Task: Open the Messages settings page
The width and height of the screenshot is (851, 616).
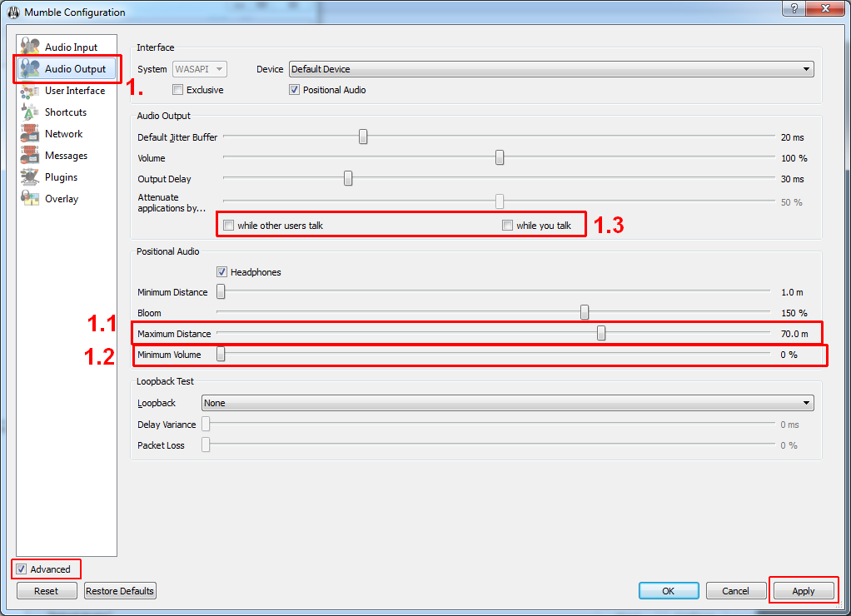Action: tap(67, 156)
